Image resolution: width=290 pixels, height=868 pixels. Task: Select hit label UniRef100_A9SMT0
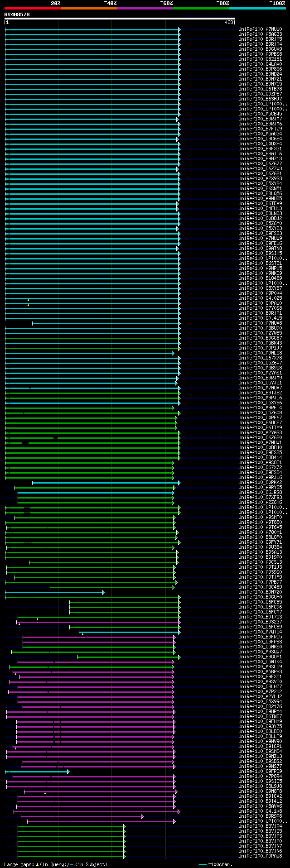[260, 517]
